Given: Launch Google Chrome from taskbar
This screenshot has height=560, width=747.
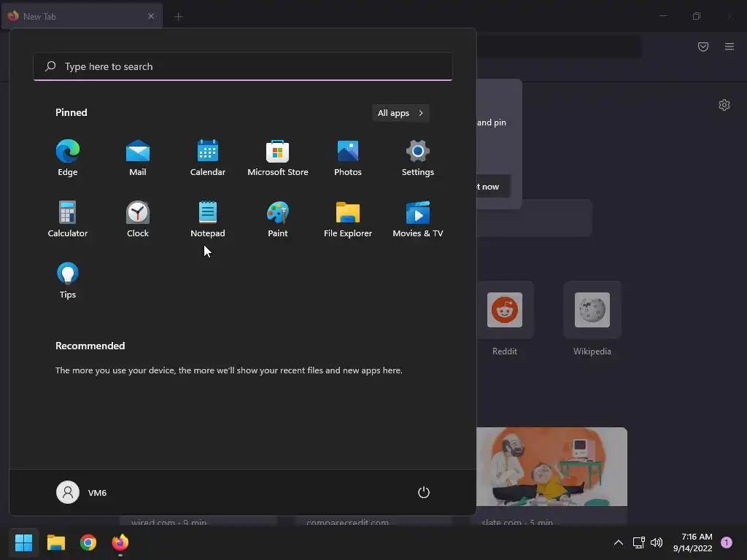Looking at the screenshot, I should click(88, 542).
